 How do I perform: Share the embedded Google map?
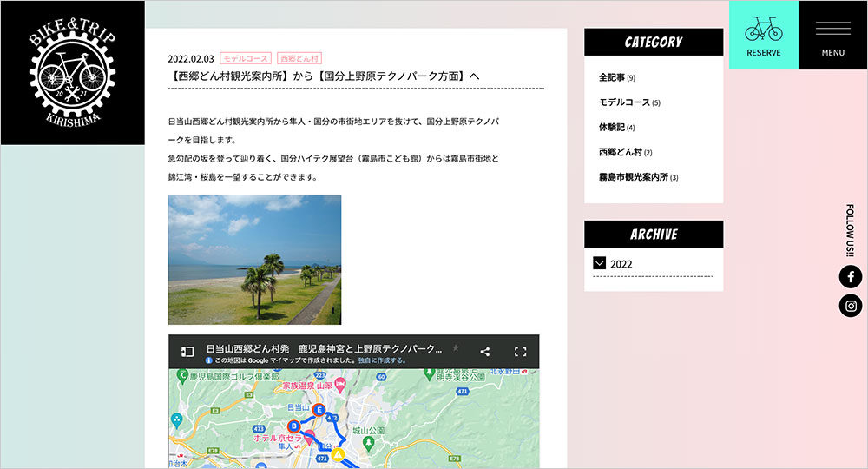click(x=484, y=352)
